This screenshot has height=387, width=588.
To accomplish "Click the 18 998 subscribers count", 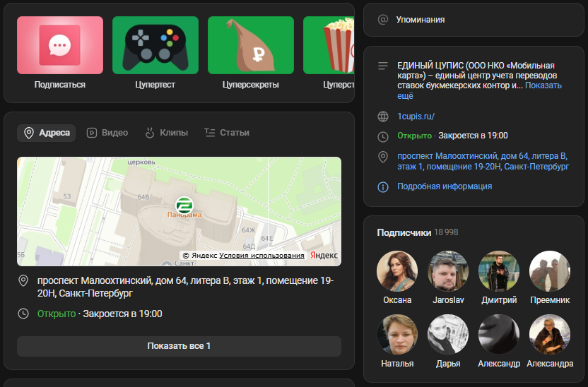I will pyautogui.click(x=446, y=232).
